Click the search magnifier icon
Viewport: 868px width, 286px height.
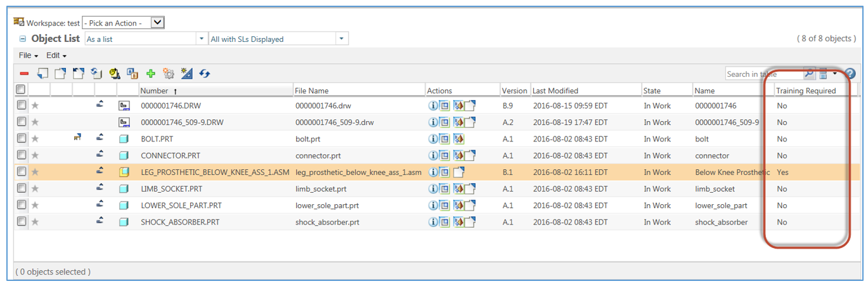tap(810, 74)
